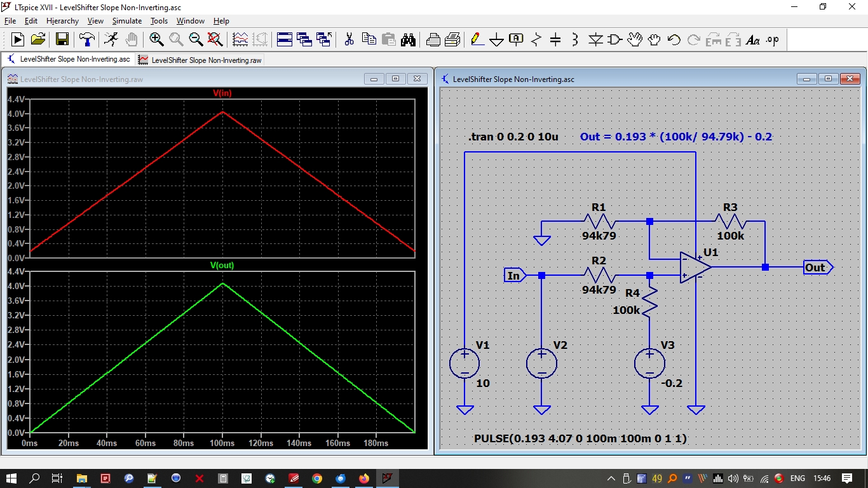
Task: Pick the Resistor component tool
Action: [536, 40]
